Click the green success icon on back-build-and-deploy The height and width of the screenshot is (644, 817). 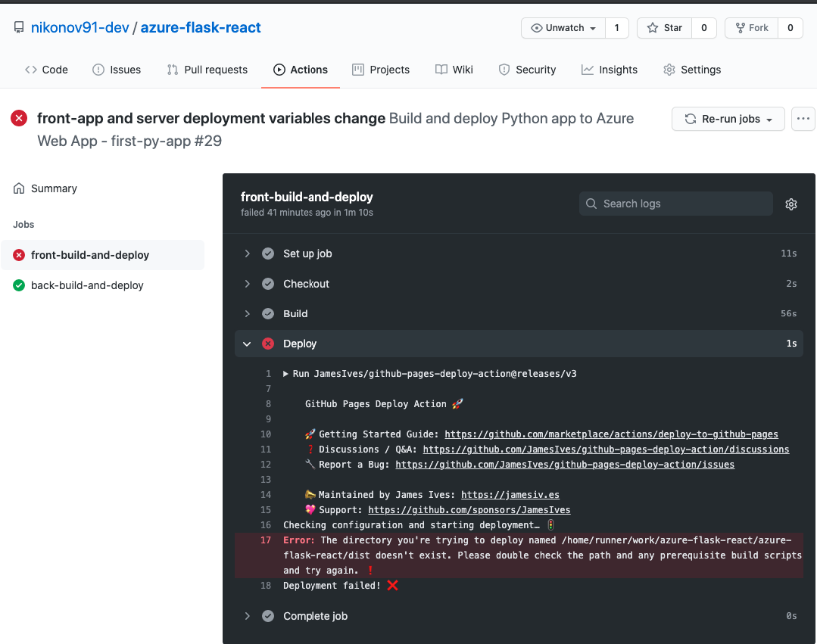tap(19, 285)
